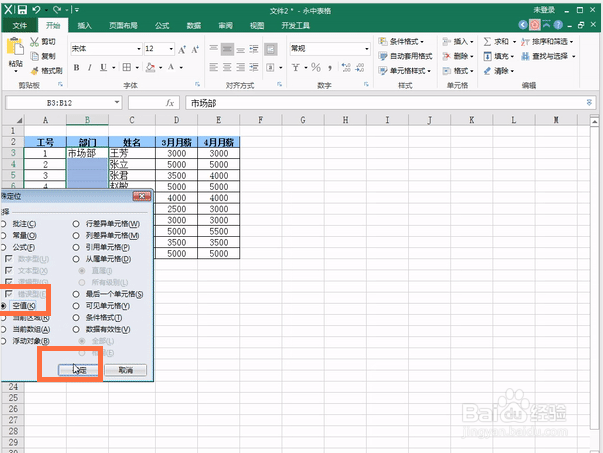
Task: Decrease decimal places
Action: (x=360, y=68)
